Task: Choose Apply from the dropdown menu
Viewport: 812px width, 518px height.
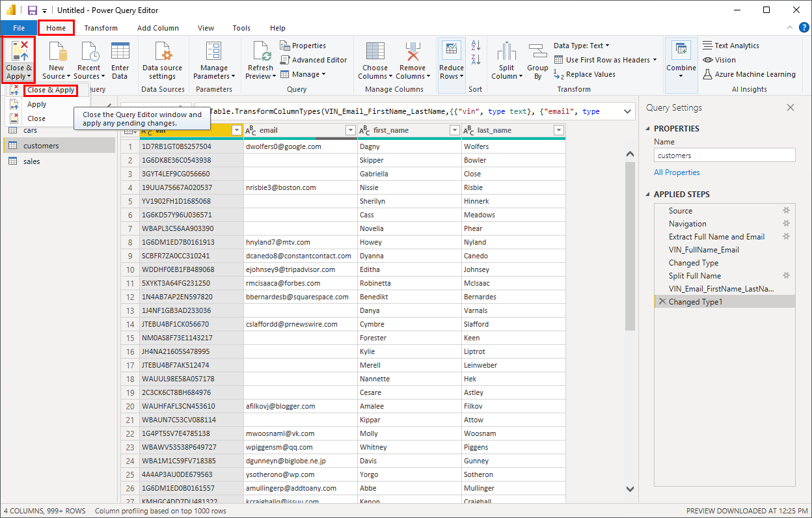Action: [37, 104]
